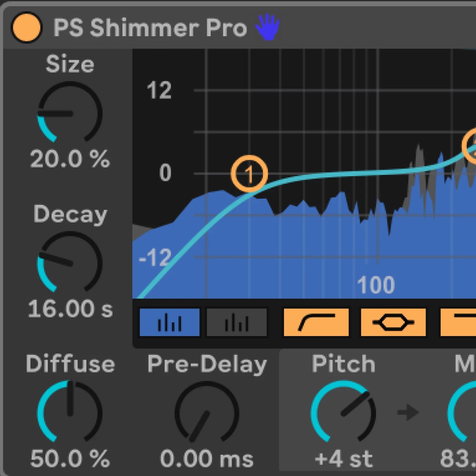Click the Size knob
Screen dimensions: 476x476
pyautogui.click(x=70, y=113)
